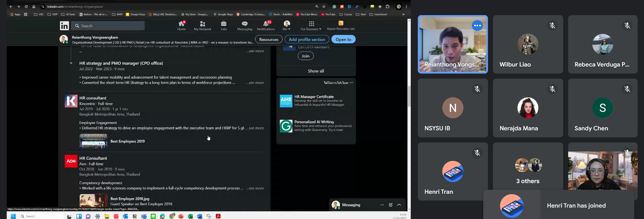Click the Resources button
The image size is (644, 219).
pos(269,39)
